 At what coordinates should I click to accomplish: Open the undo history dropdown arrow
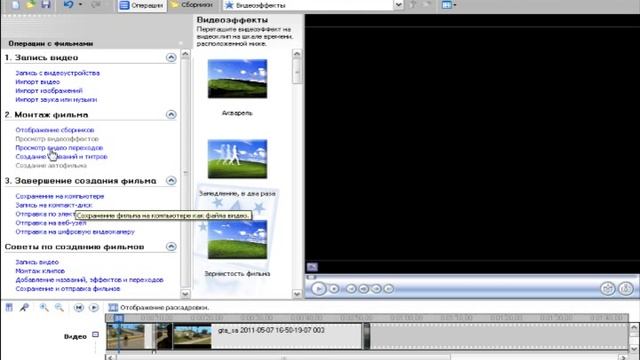point(80,4)
